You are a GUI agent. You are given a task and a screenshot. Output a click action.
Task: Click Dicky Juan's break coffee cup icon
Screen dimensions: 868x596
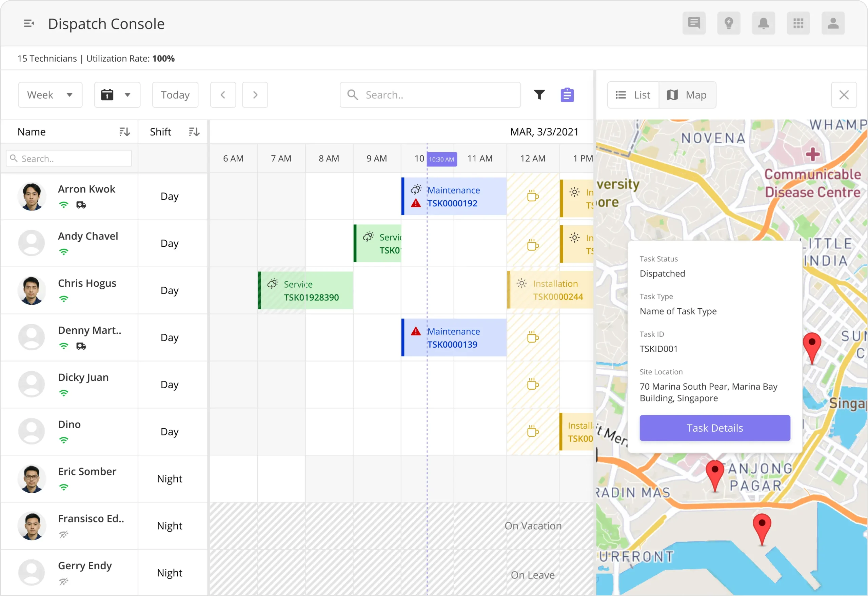533,384
